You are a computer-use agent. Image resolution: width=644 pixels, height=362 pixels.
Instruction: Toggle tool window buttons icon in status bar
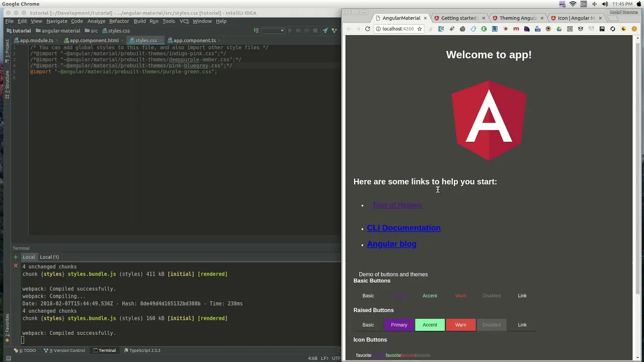click(9, 358)
